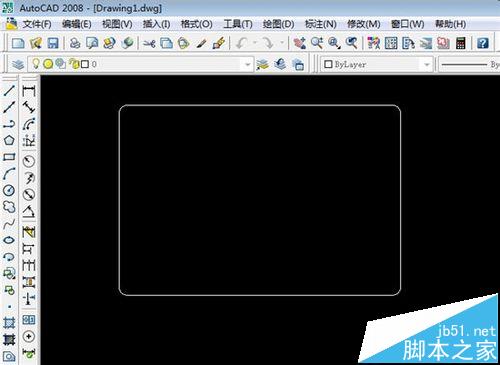Open the 工具(T) menu
This screenshot has height=365, width=500.
coord(238,24)
